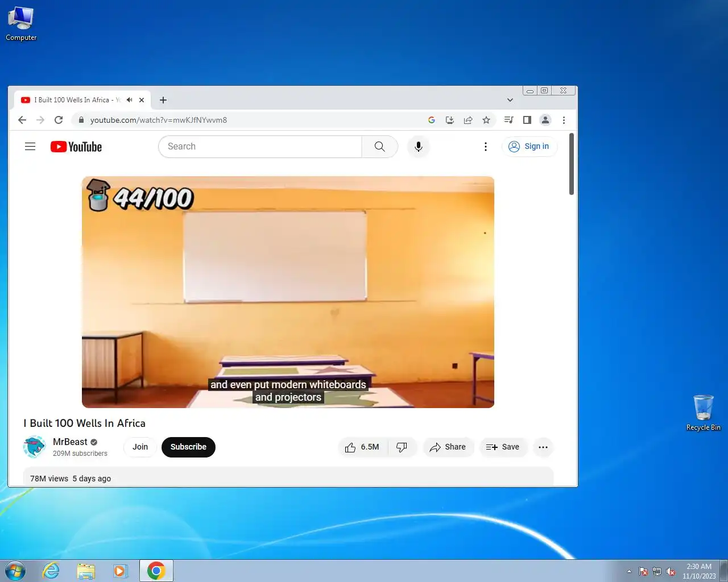Open Windows Explorer from taskbar
Screen dimensions: 728x582
coord(86,571)
